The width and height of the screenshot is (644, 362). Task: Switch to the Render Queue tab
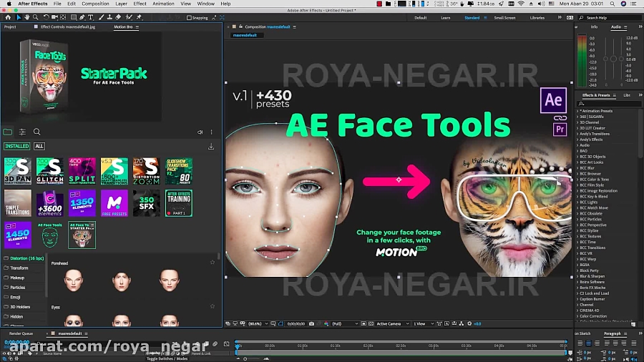coord(21,333)
